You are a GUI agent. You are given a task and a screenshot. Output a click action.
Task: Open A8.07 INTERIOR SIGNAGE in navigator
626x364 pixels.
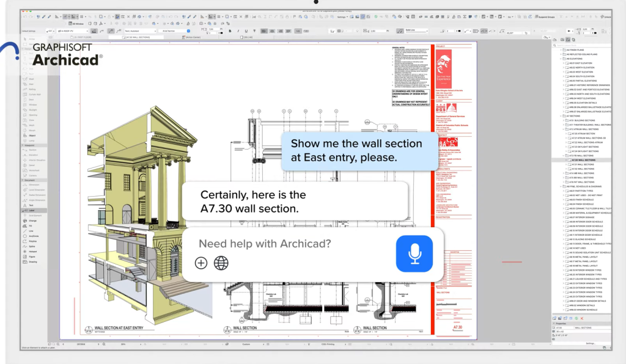581,217
